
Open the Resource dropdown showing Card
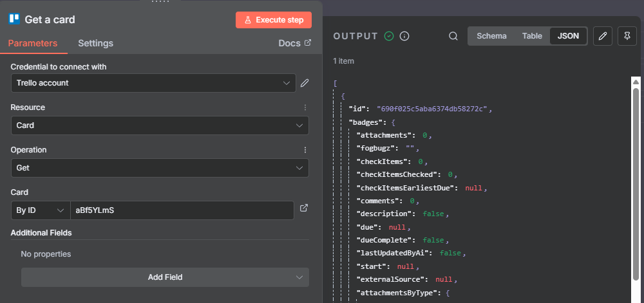pyautogui.click(x=160, y=125)
